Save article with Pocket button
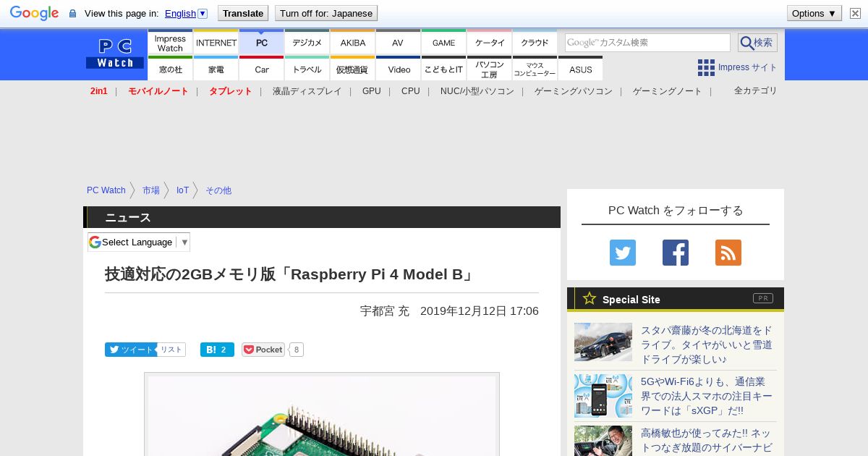Image resolution: width=868 pixels, height=456 pixels. coord(263,350)
